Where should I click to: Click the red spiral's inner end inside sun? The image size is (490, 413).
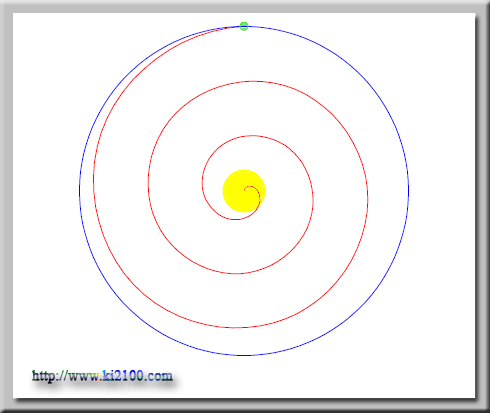(x=245, y=190)
